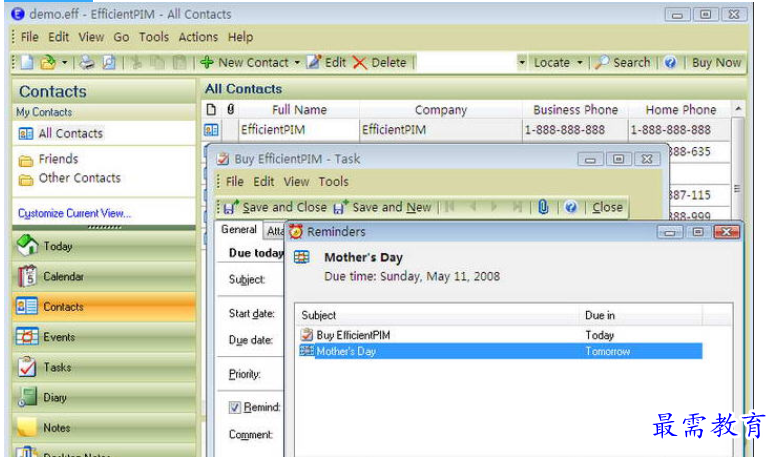The width and height of the screenshot is (774, 457).
Task: Click the new document icon in main toolbar
Action: point(27,63)
